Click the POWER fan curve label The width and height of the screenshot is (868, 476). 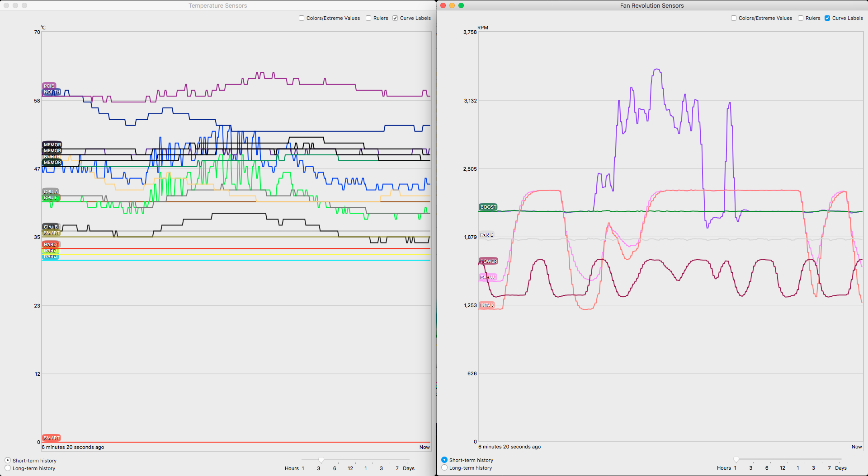pos(488,261)
